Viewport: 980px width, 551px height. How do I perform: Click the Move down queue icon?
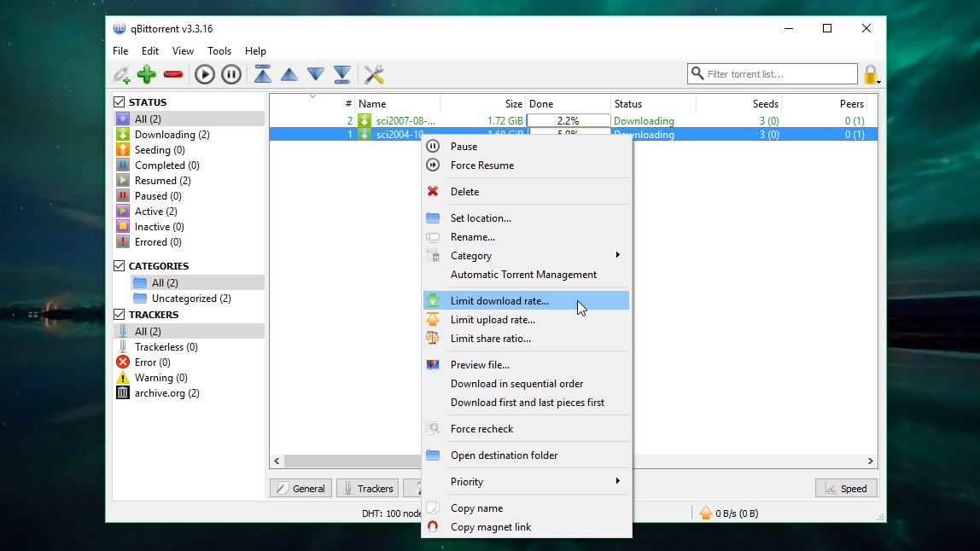click(x=315, y=74)
